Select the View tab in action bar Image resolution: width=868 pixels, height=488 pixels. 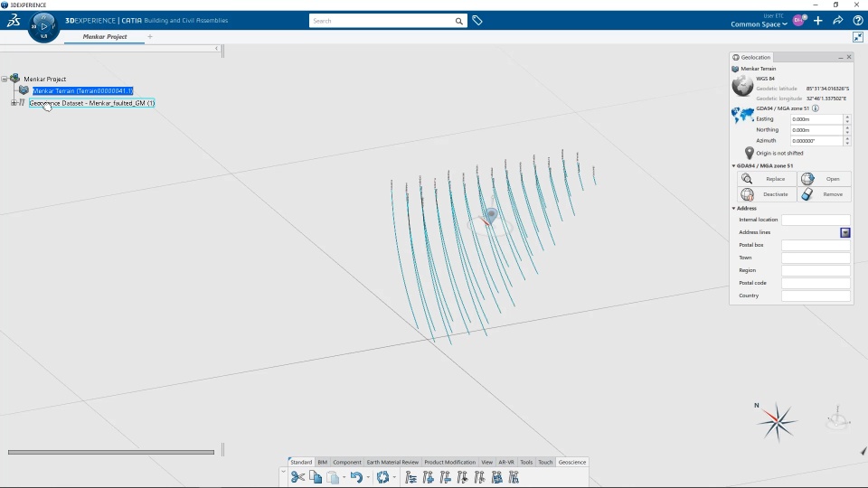click(x=486, y=462)
